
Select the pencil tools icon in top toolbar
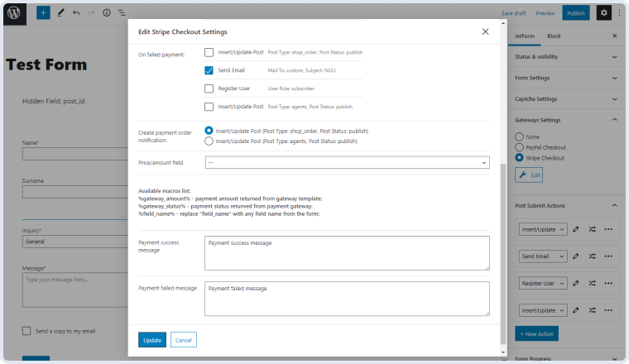tap(60, 13)
